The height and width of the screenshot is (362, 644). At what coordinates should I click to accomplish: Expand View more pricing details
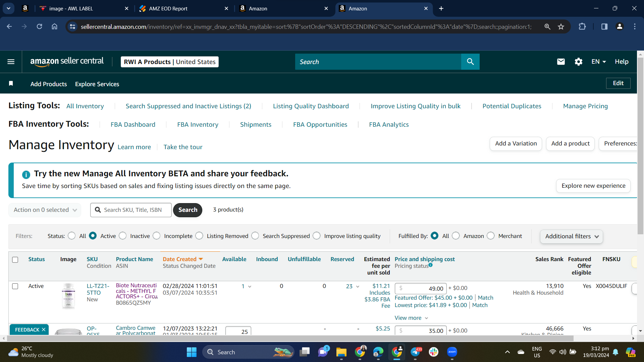pyautogui.click(x=411, y=318)
